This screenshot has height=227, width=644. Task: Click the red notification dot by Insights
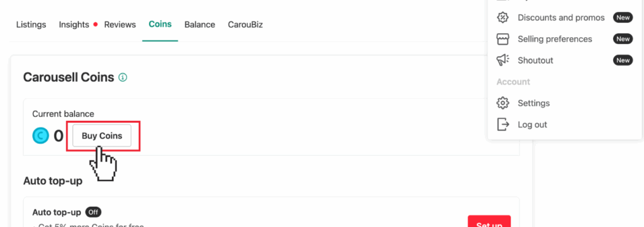pos(96,25)
